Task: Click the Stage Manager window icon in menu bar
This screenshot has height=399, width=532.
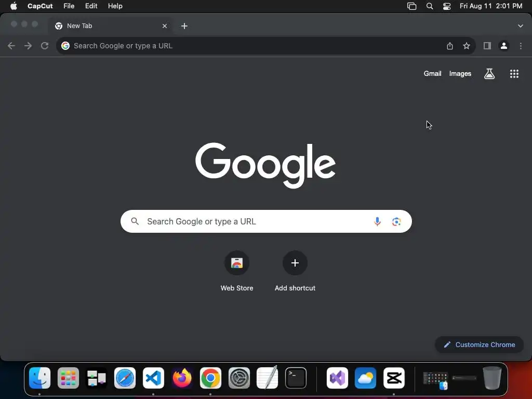Action: pos(411,6)
